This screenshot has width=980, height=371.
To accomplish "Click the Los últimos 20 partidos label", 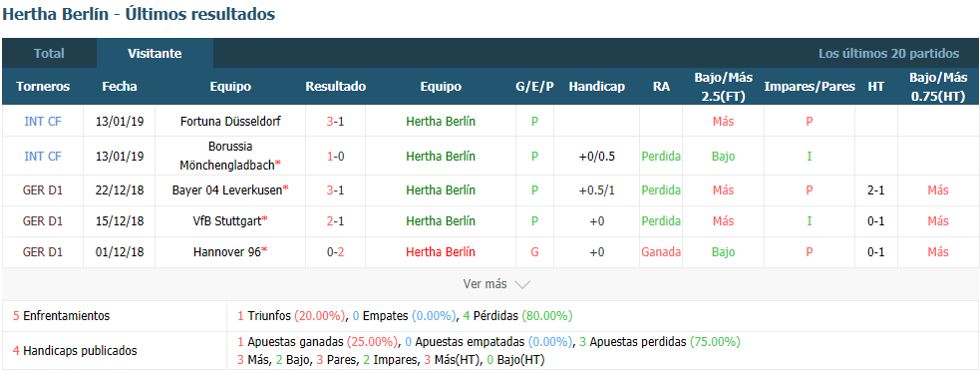I will 888,53.
